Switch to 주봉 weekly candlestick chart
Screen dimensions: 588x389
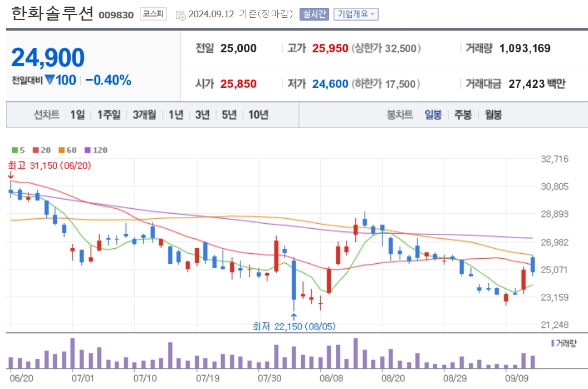pos(463,115)
